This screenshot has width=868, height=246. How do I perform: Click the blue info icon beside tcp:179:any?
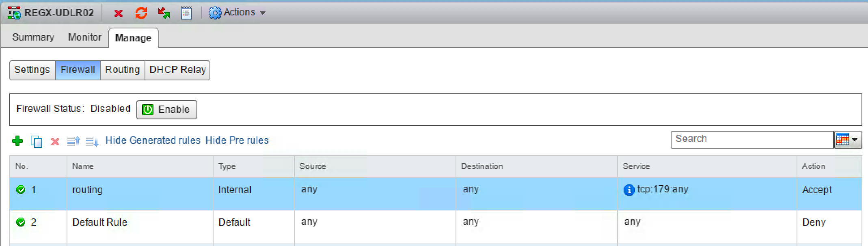(628, 190)
